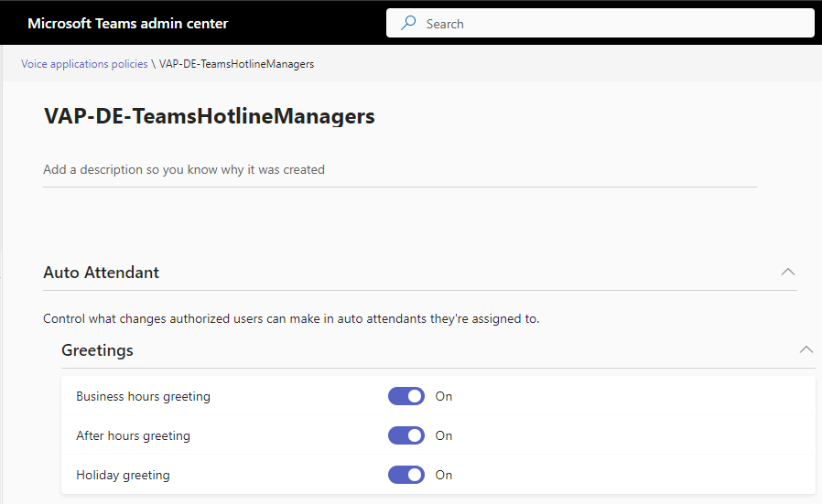Select the VAP-DE-TeamsHotlineManagers breadcrumb item
This screenshot has width=822, height=504.
[x=236, y=64]
